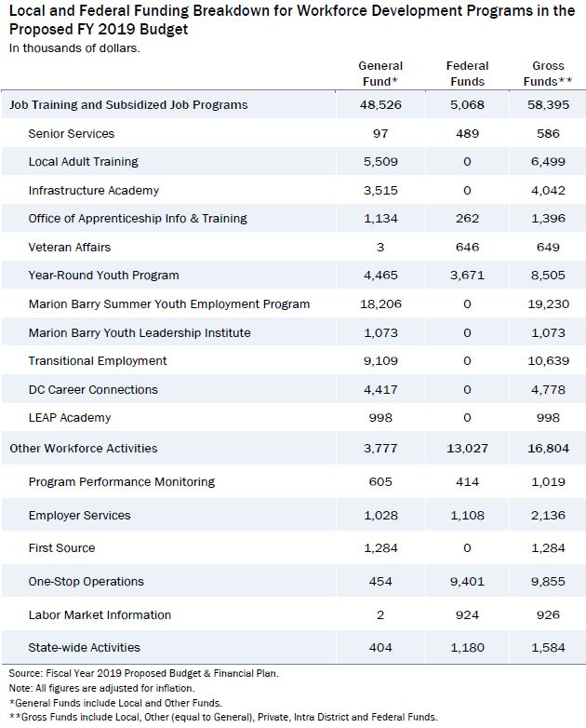Image resolution: width=586 pixels, height=728 pixels.
Task: Select the Labor Market Information row
Action: (293, 614)
